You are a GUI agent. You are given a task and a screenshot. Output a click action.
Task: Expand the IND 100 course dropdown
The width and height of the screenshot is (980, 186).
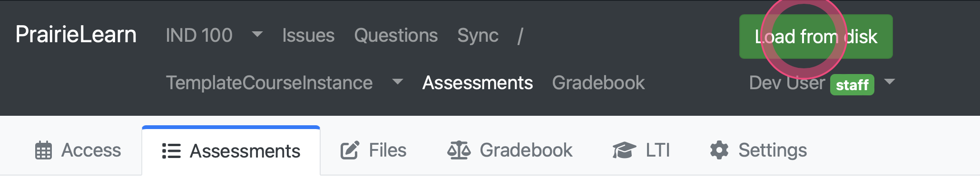(257, 34)
